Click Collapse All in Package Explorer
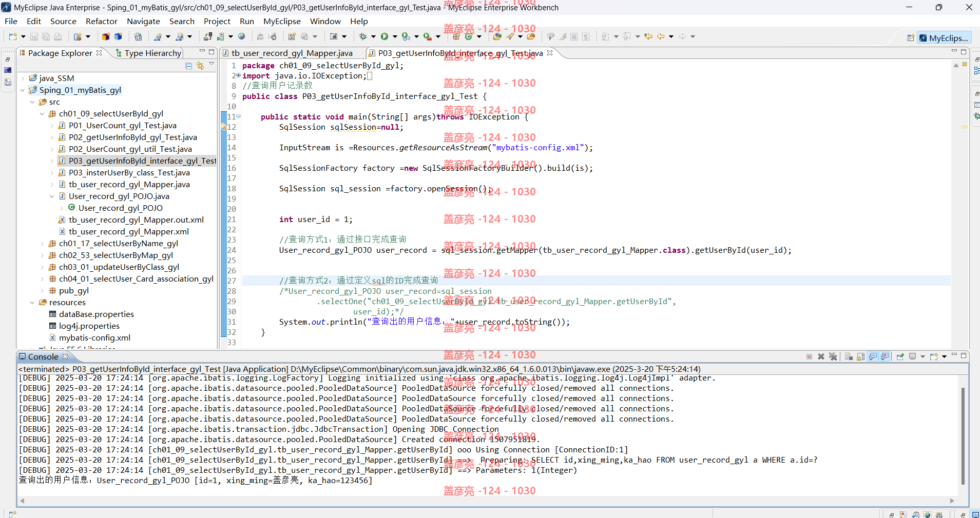Viewport: 980px width, 518px height. pyautogui.click(x=189, y=66)
